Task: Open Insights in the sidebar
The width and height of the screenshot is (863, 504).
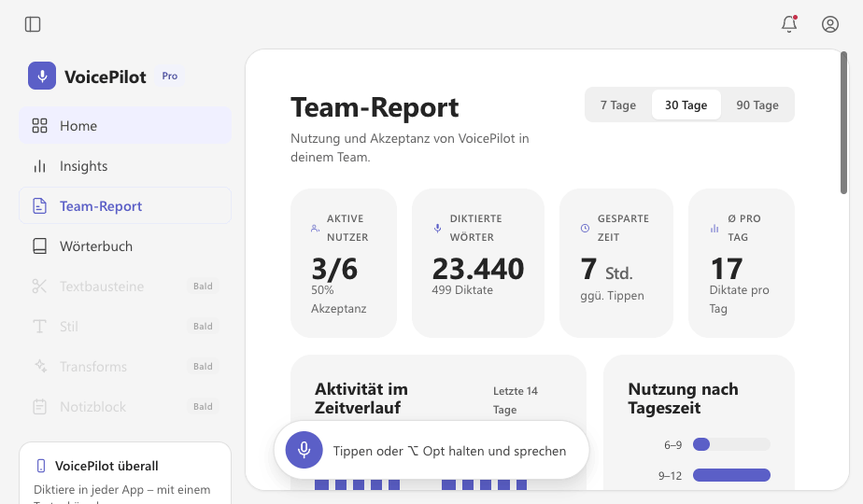Action: click(x=125, y=165)
